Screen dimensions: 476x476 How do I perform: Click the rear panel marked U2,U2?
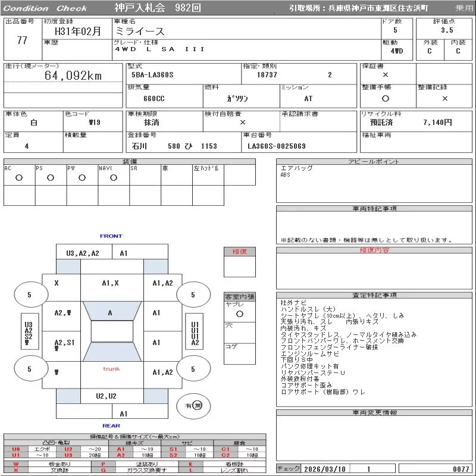tap(107, 396)
